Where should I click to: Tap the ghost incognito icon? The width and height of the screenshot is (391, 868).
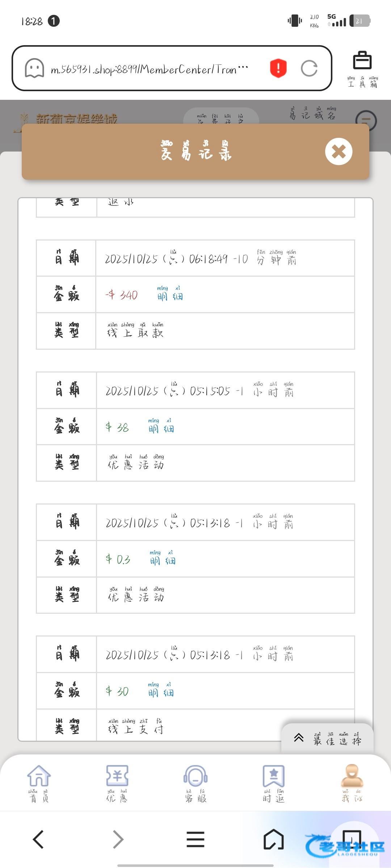click(x=34, y=68)
